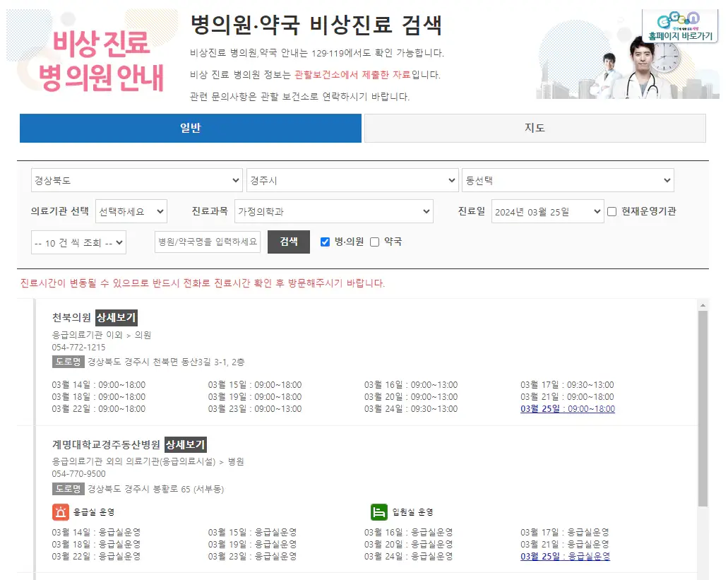Screen dimensions: 728x580
Task: Expand the 의료기관 선택 dropdown
Action: (x=131, y=212)
